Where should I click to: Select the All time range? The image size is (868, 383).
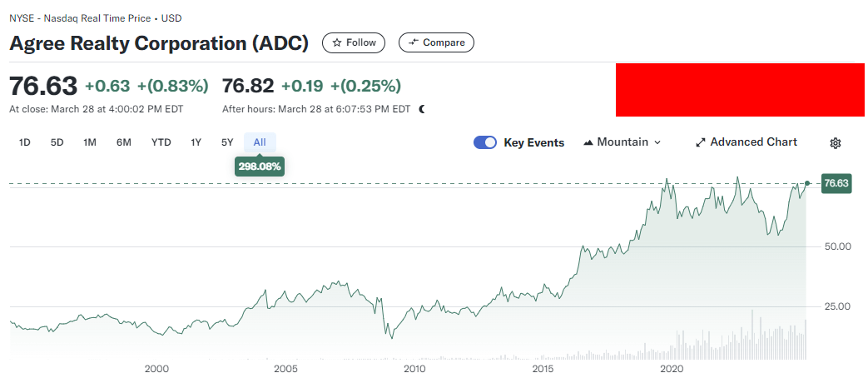[x=260, y=142]
